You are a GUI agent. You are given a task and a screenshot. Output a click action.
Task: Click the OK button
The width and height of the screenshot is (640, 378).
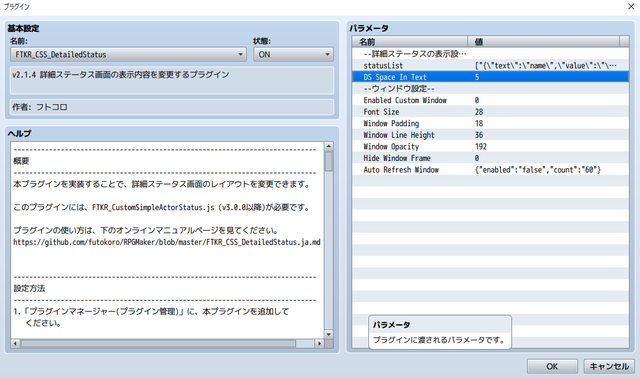[x=552, y=366]
